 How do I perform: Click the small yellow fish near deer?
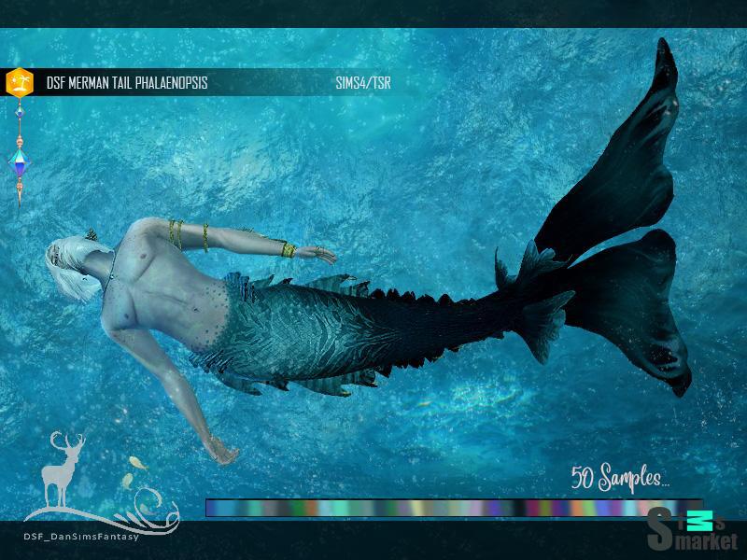tap(137, 461)
